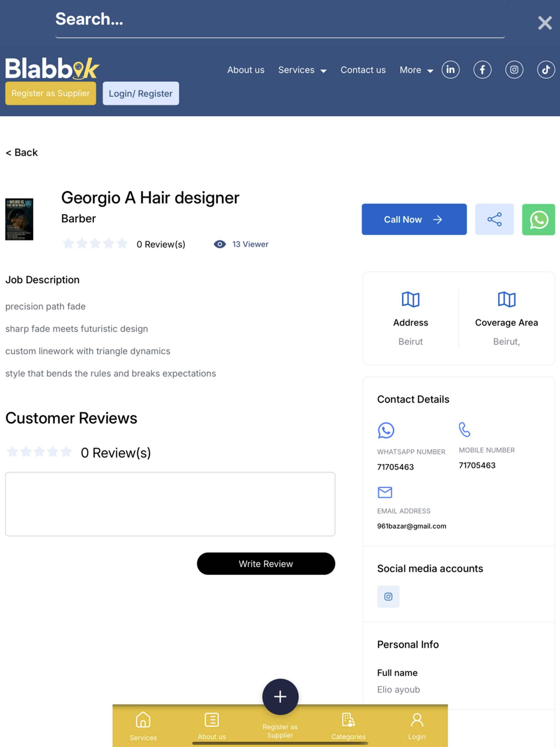Click the Address map icon
This screenshot has width=560, height=747.
(x=410, y=299)
